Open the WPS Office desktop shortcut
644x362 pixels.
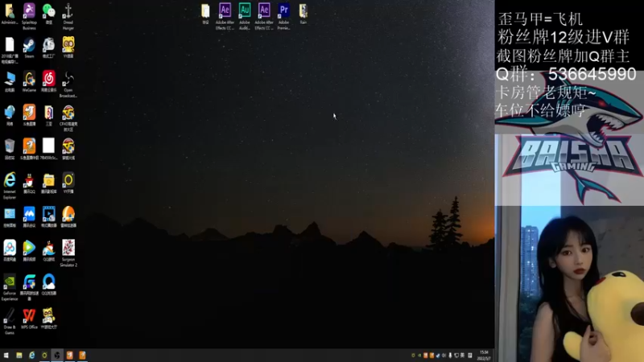coord(29,319)
